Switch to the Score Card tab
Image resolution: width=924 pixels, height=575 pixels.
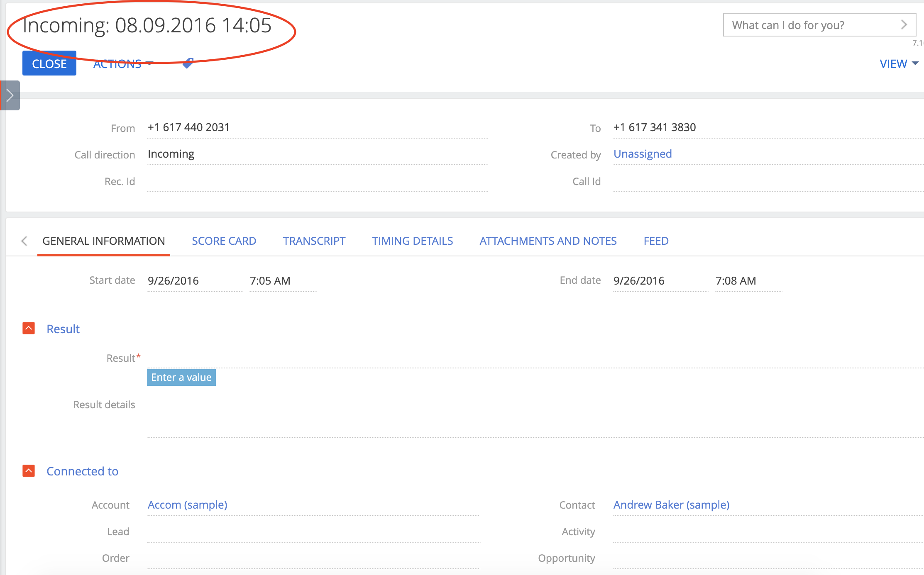point(224,241)
